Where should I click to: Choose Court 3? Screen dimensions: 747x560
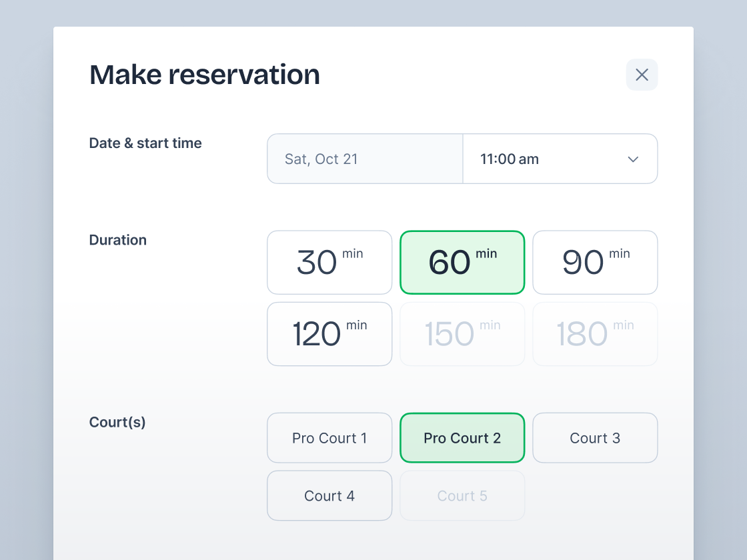595,438
